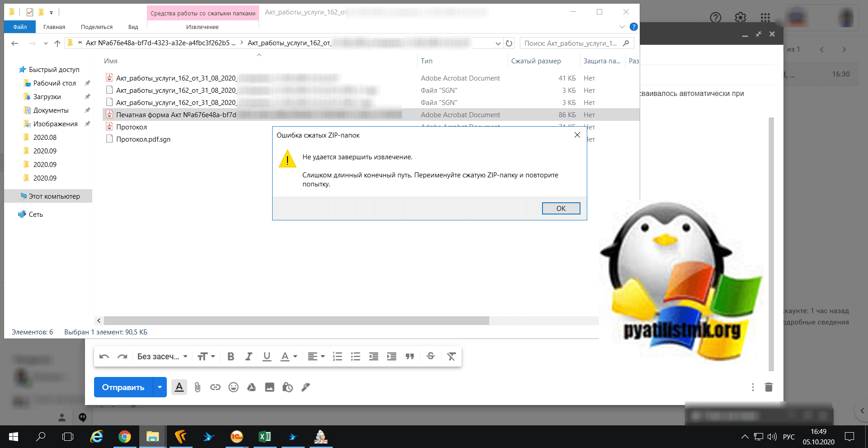This screenshot has width=868, height=448.
Task: Open text color dropdown in compose
Action: tap(288, 357)
